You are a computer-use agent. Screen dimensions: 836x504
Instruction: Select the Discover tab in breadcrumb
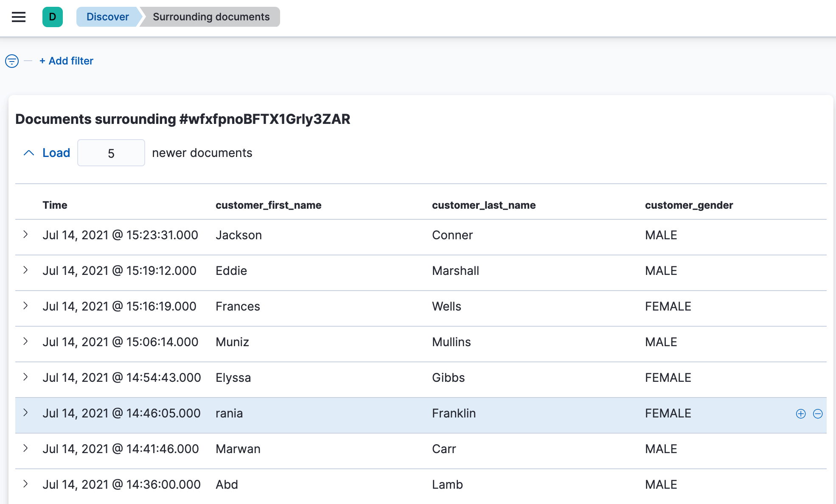(x=107, y=16)
